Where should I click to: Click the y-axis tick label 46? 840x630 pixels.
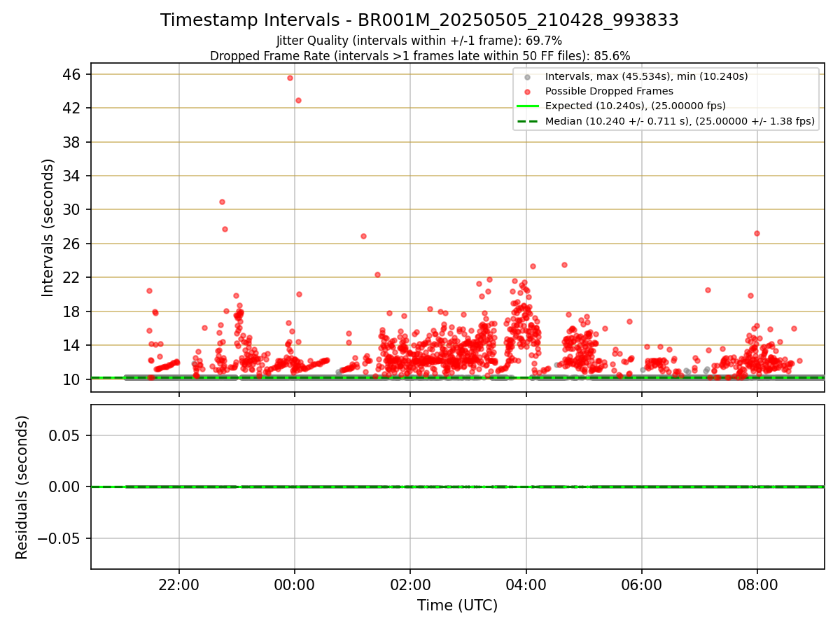tap(72, 74)
